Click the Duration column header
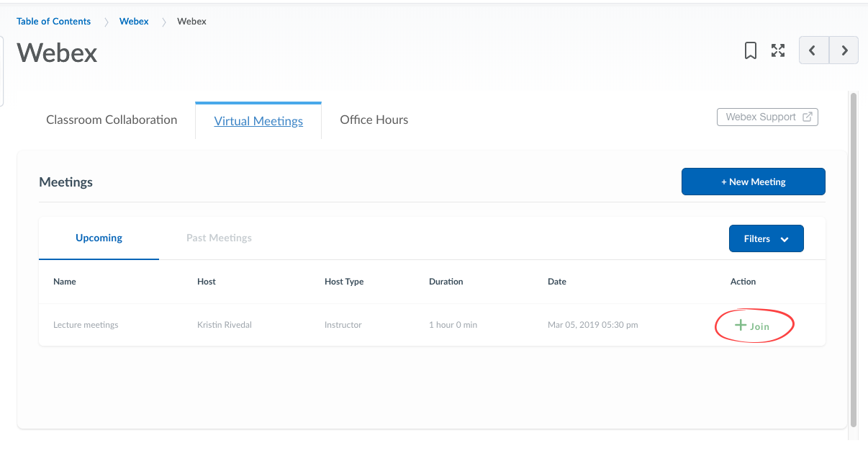Screen dimensions: 868x456 tap(446, 282)
